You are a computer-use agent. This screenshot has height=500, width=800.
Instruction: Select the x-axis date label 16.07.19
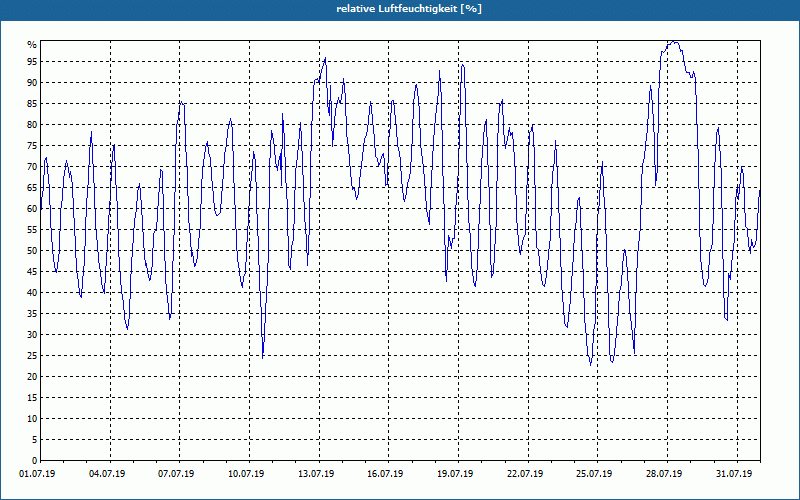point(385,474)
